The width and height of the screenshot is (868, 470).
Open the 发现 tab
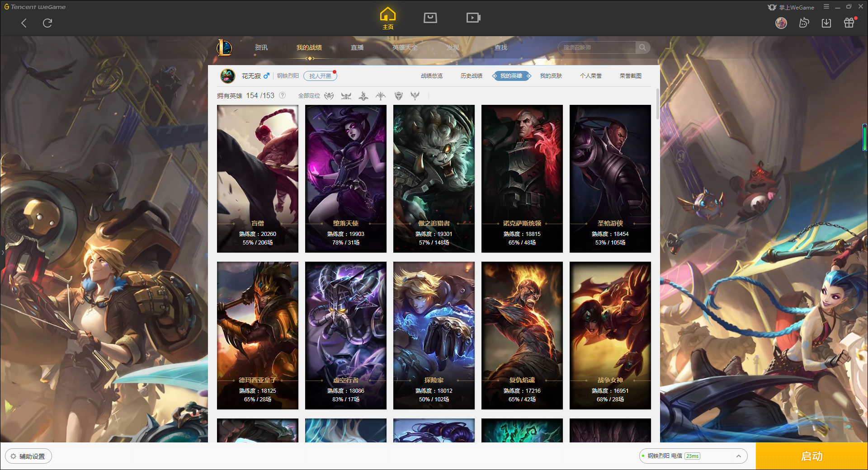(x=453, y=47)
